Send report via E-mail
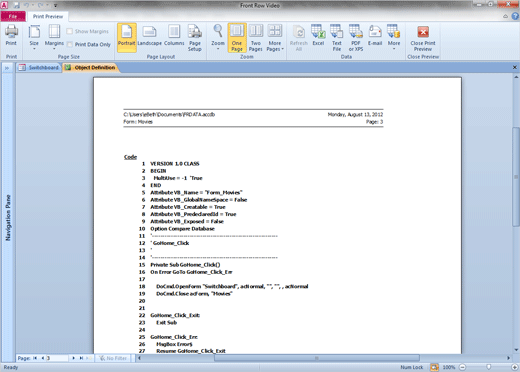 pyautogui.click(x=375, y=36)
